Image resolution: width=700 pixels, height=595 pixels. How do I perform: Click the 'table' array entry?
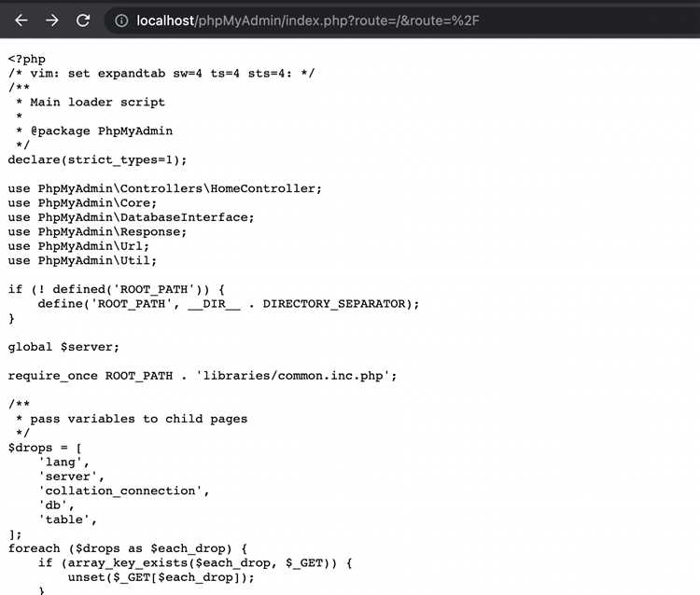click(67, 519)
